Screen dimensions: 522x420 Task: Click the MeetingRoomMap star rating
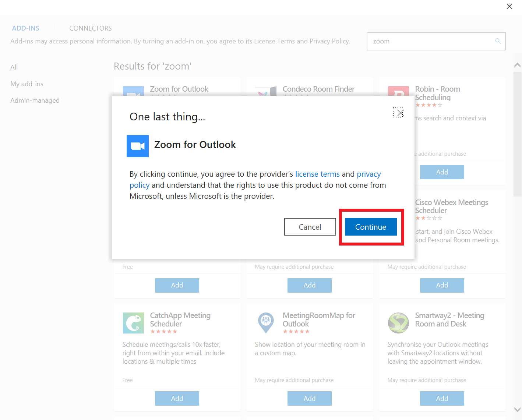(296, 331)
